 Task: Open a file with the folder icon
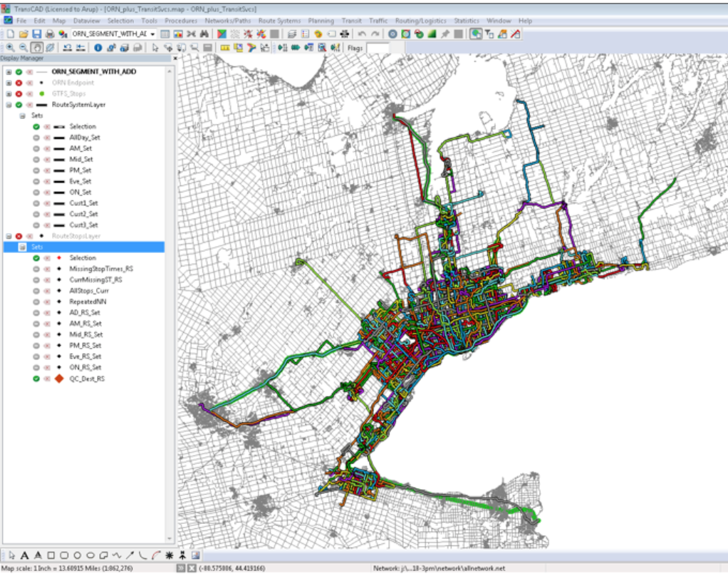24,34
